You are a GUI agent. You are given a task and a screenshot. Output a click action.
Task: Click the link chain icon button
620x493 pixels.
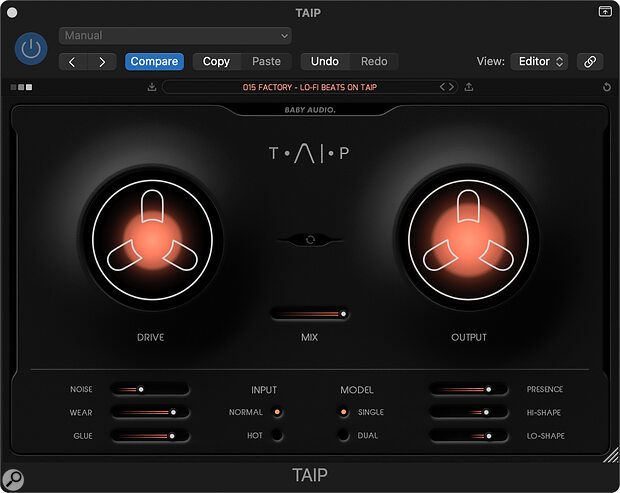(x=590, y=62)
